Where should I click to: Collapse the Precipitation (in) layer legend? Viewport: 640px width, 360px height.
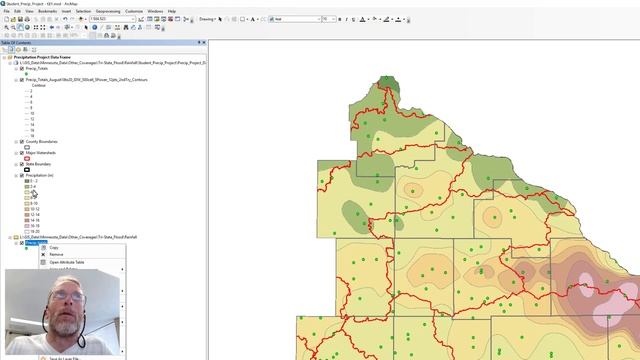tap(16, 176)
